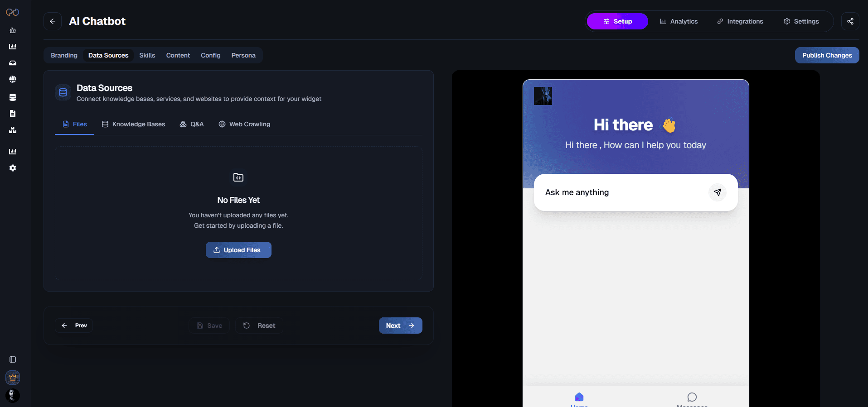The image size is (868, 407).
Task: Click the Publish Changes button
Action: click(827, 55)
